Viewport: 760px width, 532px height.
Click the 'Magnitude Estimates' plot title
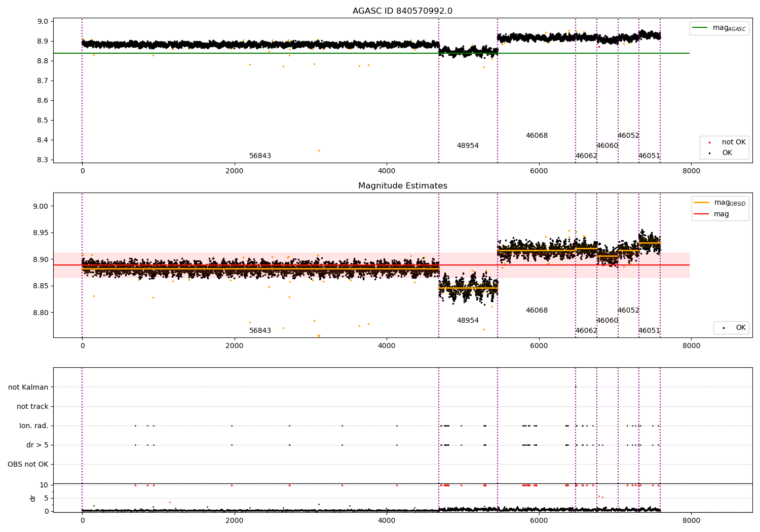[x=402, y=186]
